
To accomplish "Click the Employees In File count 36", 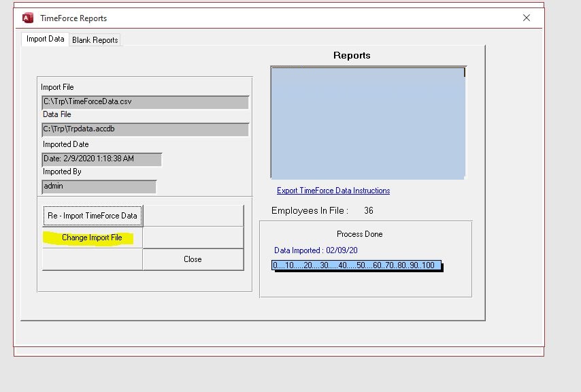I will coord(369,211).
